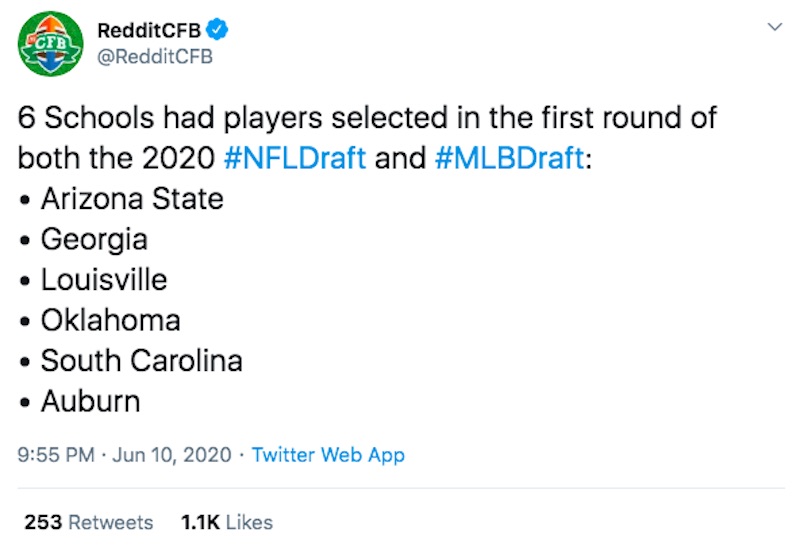View the 253 Retweets list
The image size is (800, 551).
coord(89,522)
